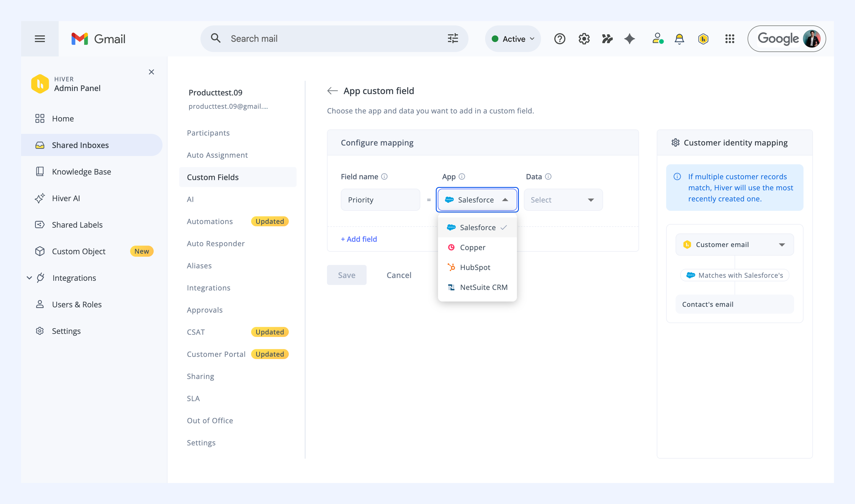Switch to the AI tab
Viewport: 855px width, 504px height.
pos(190,199)
